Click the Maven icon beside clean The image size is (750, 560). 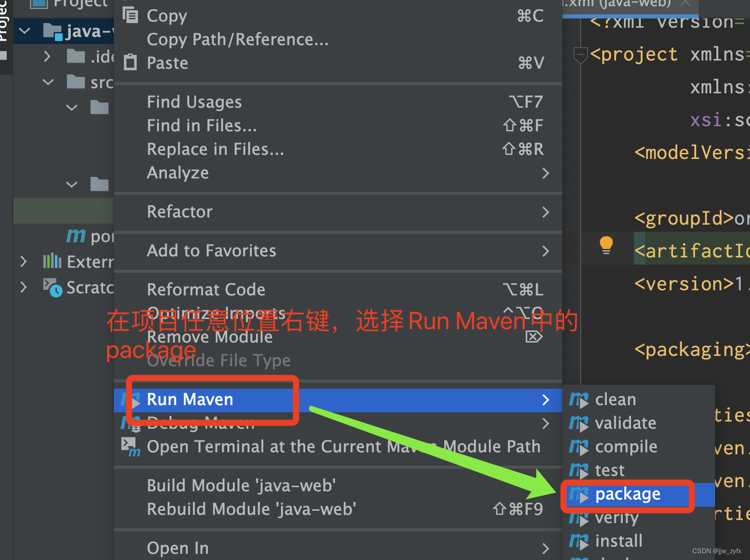[x=579, y=399]
